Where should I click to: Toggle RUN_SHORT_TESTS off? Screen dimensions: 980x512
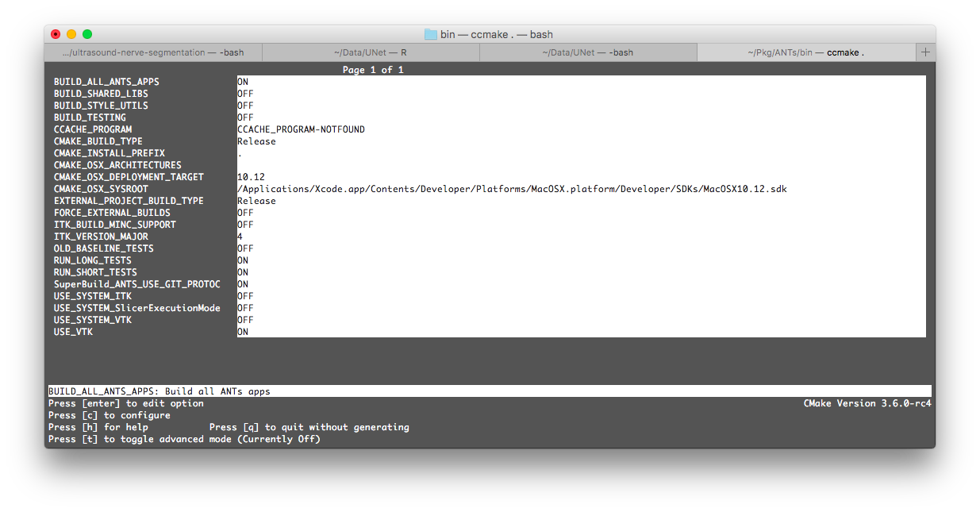[x=242, y=271]
